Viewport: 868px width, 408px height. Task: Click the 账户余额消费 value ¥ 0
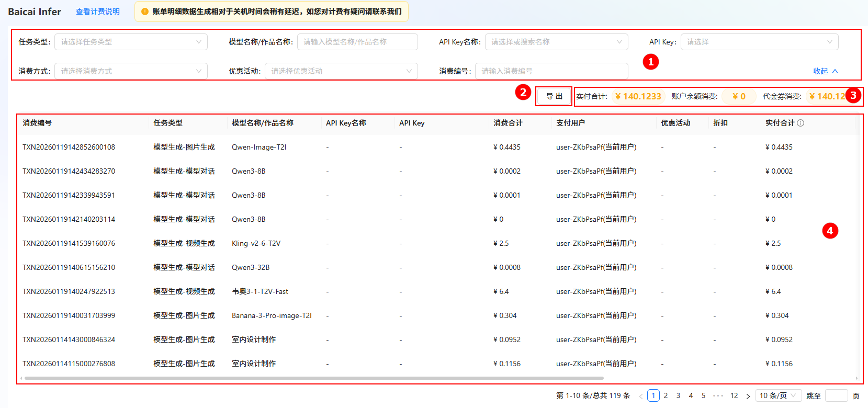[739, 96]
